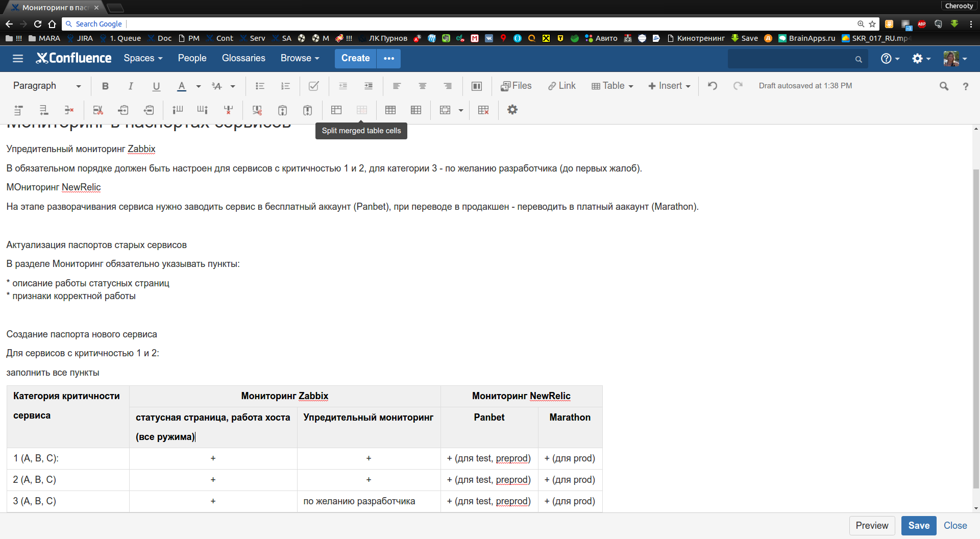This screenshot has height=539, width=980.
Task: Open the Paragraph style dropdown
Action: point(46,86)
